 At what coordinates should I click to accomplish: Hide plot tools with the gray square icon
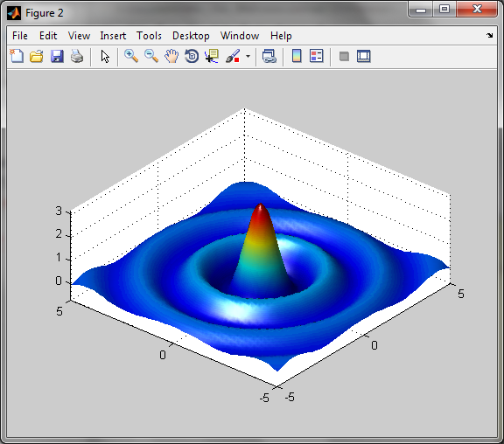click(x=344, y=57)
